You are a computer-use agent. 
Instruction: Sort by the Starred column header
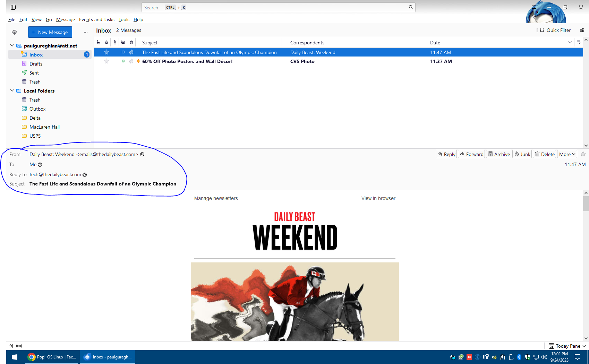pos(106,43)
